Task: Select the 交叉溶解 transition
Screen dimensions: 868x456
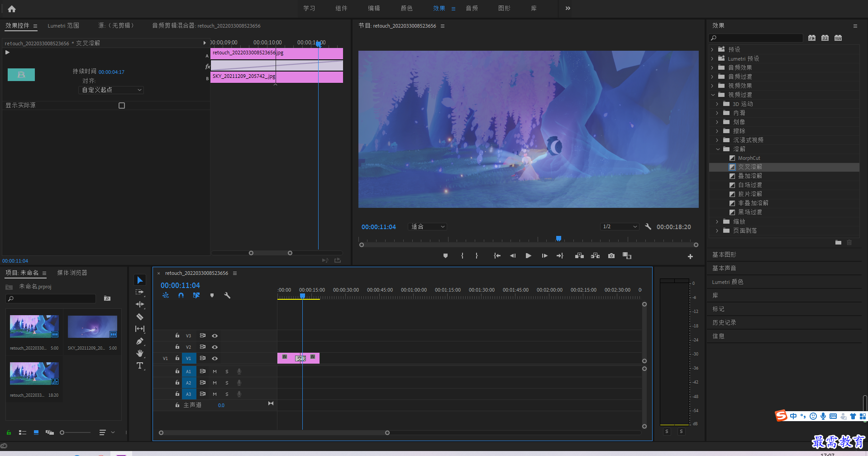Action: pyautogui.click(x=750, y=167)
